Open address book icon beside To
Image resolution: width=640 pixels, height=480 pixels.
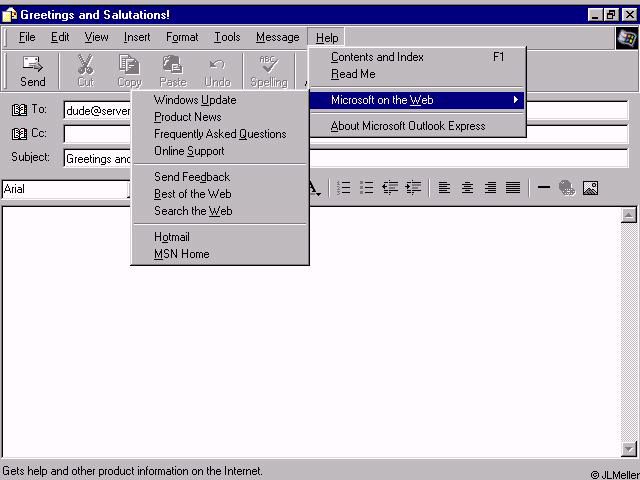pyautogui.click(x=19, y=110)
